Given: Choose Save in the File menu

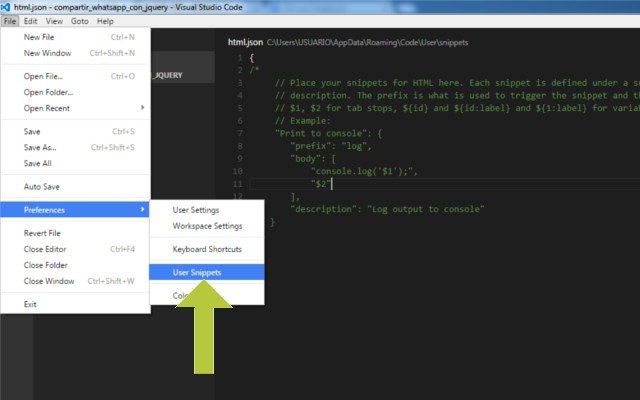Looking at the screenshot, I should click(76, 131).
